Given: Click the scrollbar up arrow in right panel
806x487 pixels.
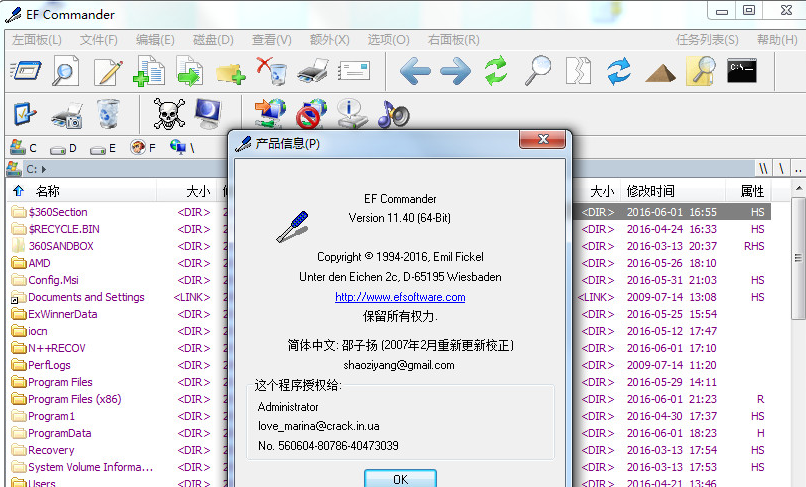Looking at the screenshot, I should click(798, 188).
